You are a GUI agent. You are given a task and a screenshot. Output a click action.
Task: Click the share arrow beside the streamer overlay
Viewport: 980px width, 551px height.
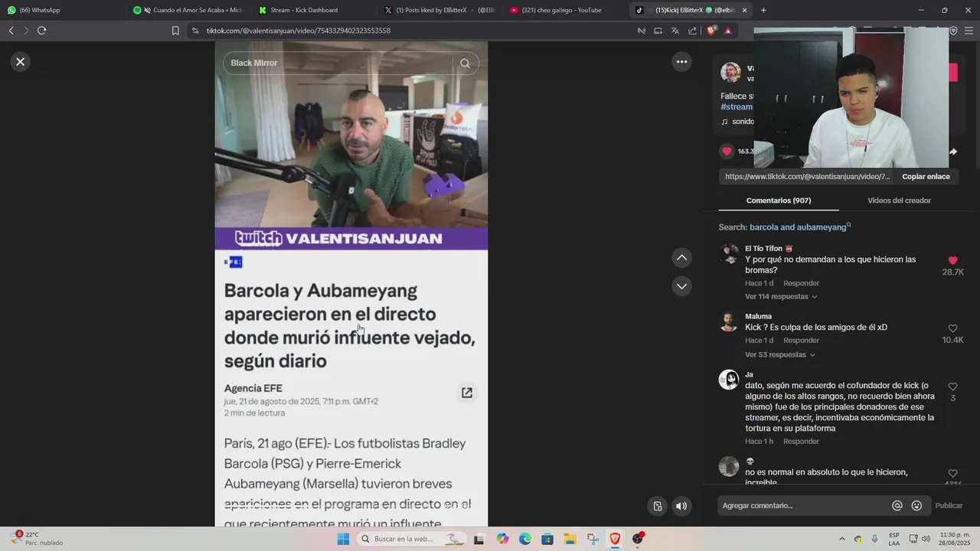(953, 152)
